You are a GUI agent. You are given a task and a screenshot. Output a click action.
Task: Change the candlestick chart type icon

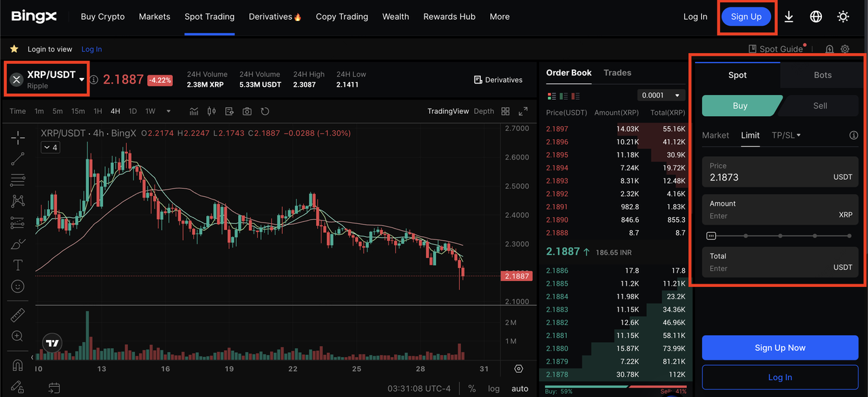212,111
